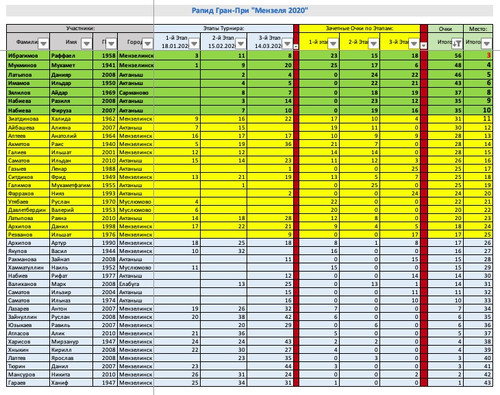Viewport: 500px width, 395px height.
Task: Open the yellow 3-й Этап points filter
Action: point(414,43)
